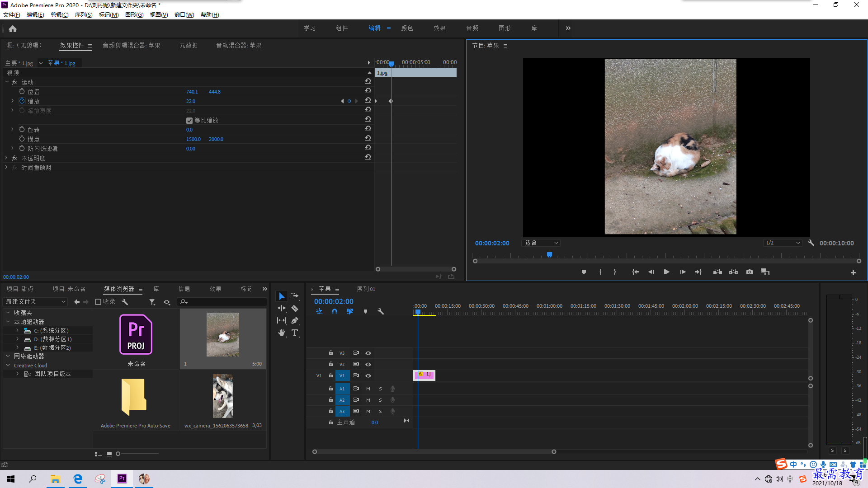The width and height of the screenshot is (868, 488).
Task: Click scale value 22.0
Action: click(191, 101)
